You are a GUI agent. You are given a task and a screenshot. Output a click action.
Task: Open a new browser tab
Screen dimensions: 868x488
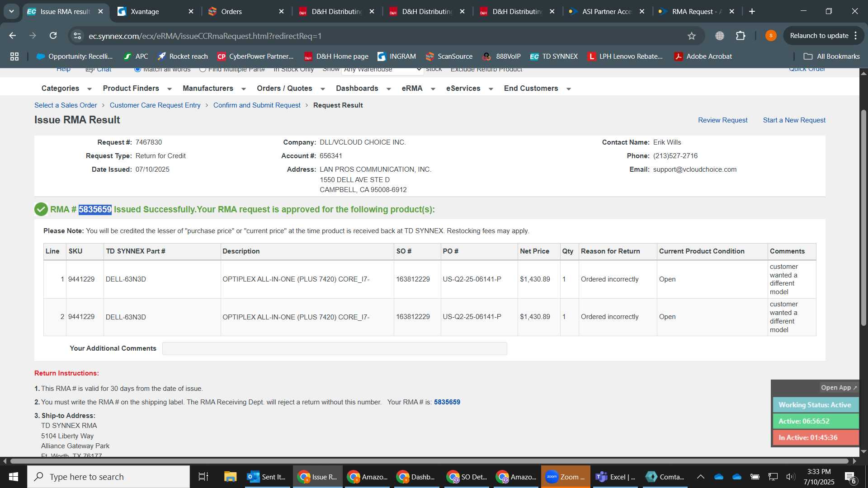coord(752,11)
